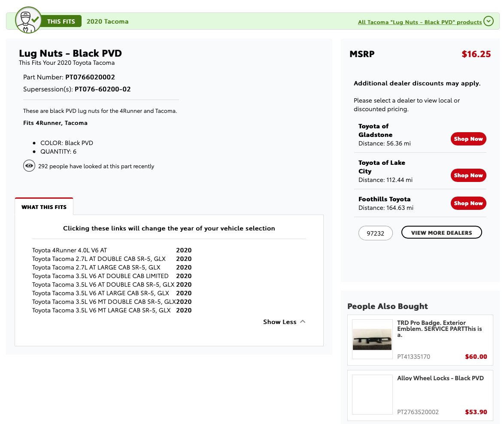504x424 pixels.
Task: Click the $16.25 MSRP price
Action: click(x=476, y=54)
